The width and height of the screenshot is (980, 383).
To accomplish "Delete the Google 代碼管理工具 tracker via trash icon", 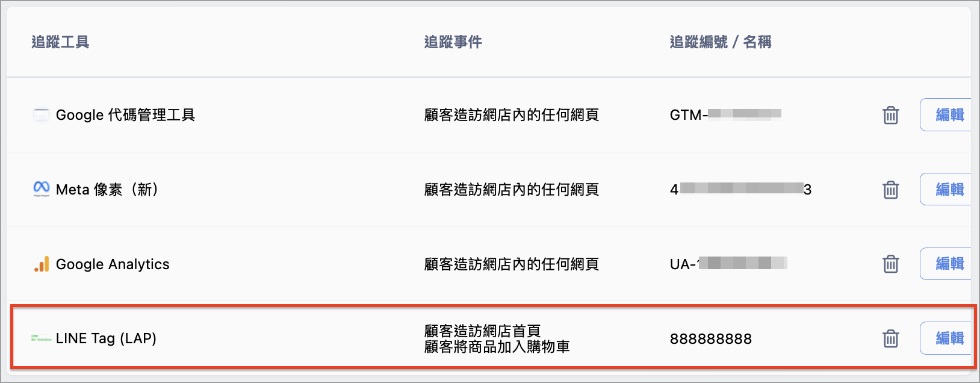I will [x=891, y=115].
